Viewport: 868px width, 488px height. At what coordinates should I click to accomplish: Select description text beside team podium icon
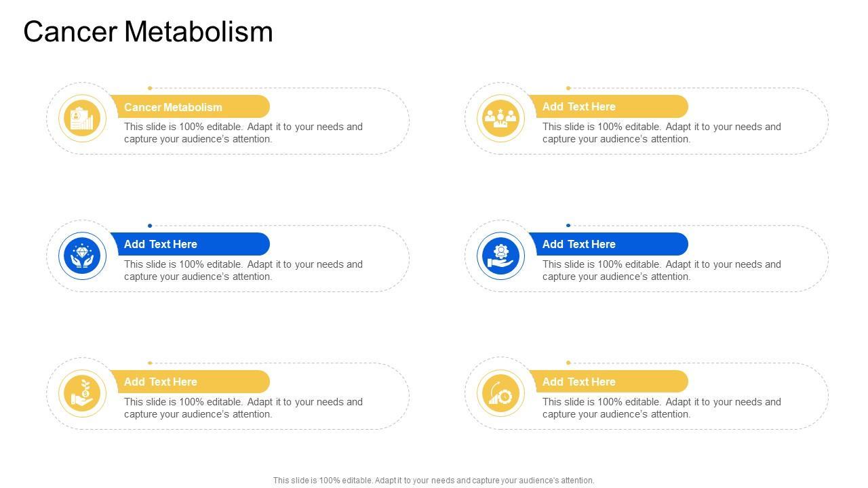[x=661, y=133]
